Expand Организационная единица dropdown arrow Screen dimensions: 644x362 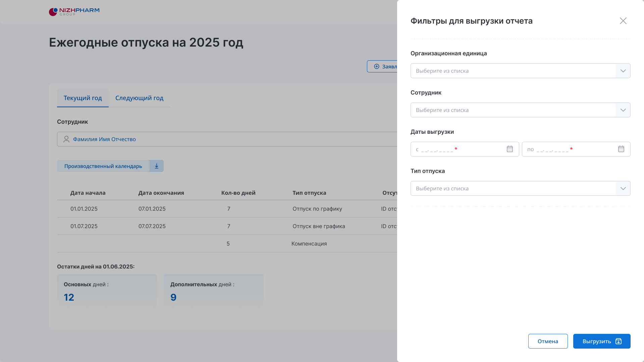(x=623, y=71)
